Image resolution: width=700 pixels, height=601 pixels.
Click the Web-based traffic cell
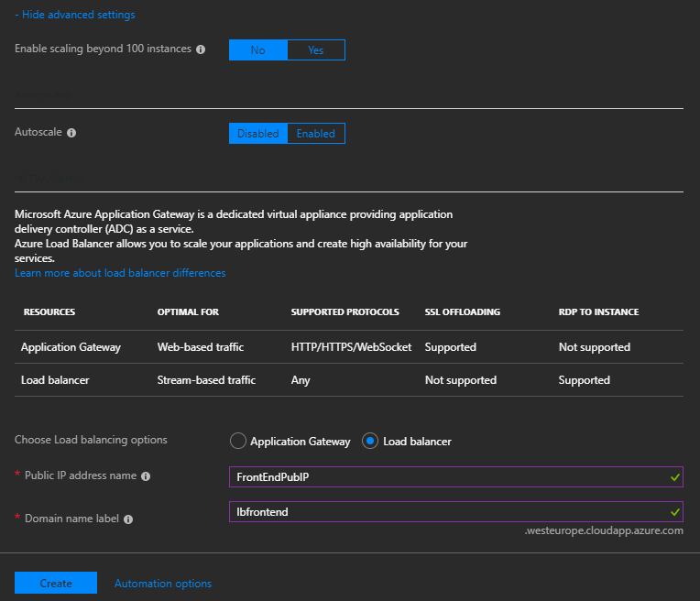coord(201,347)
